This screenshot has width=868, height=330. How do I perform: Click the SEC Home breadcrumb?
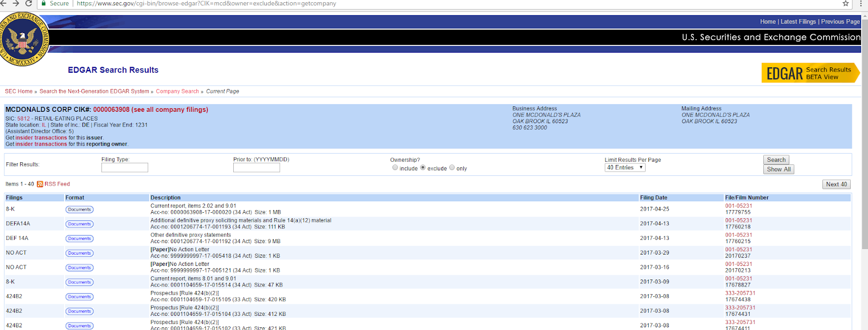tap(19, 91)
